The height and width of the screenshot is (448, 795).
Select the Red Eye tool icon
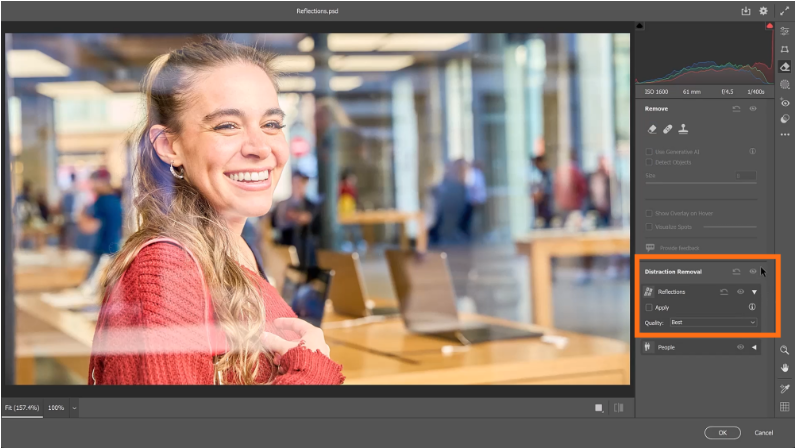(x=785, y=102)
